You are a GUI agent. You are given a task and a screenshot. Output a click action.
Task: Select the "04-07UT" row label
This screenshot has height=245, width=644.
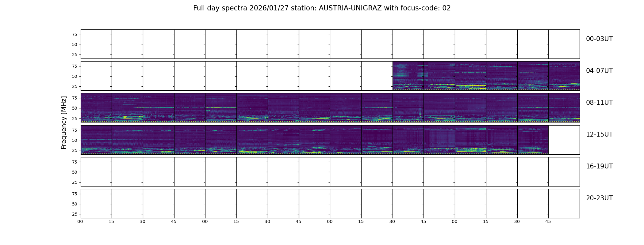click(x=599, y=71)
